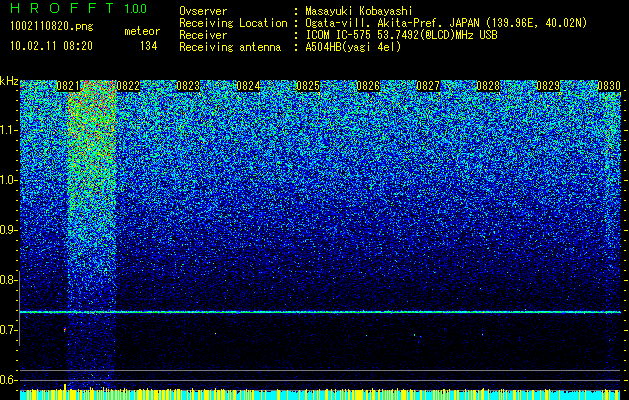Screen dimensions: 629x400
Task: Click the filename 1002110820.png
Action: click(x=52, y=27)
